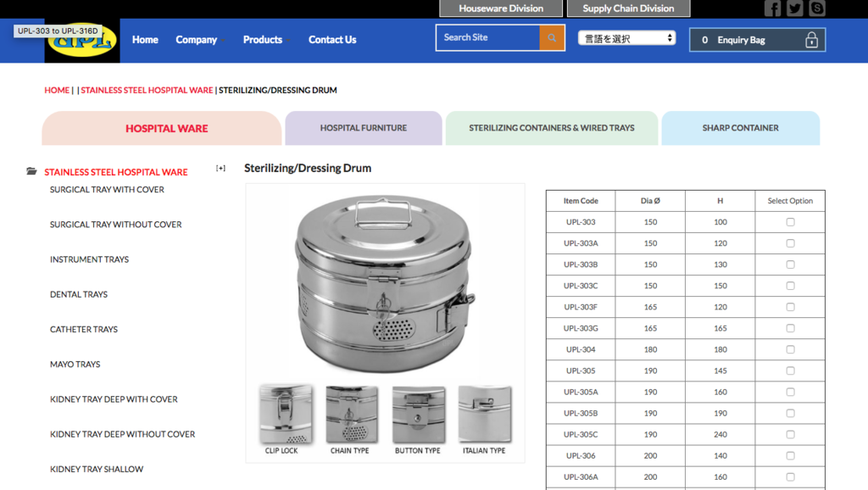The height and width of the screenshot is (490, 868).
Task: Click the Enquiry Bag lock icon
Action: [x=811, y=40]
